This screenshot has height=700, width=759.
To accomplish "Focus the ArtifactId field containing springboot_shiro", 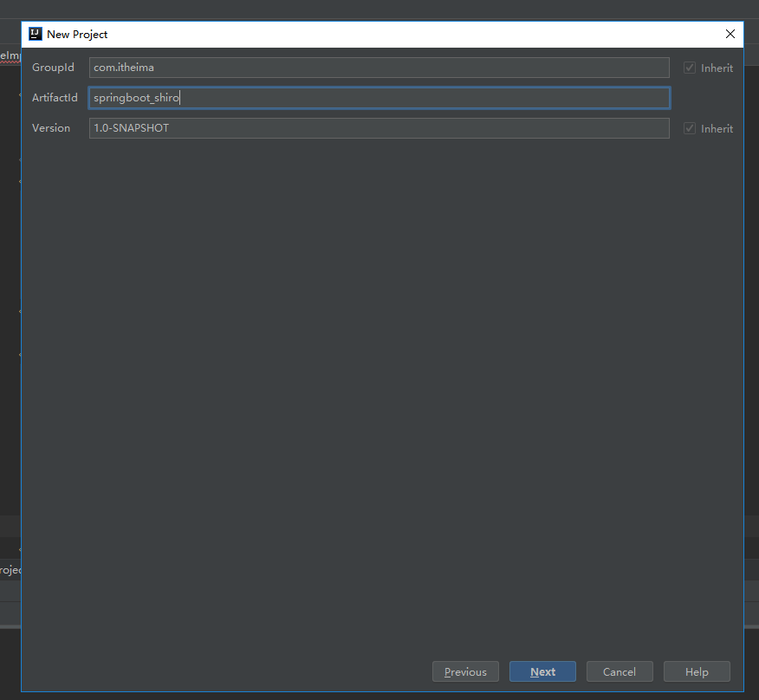I will [379, 98].
